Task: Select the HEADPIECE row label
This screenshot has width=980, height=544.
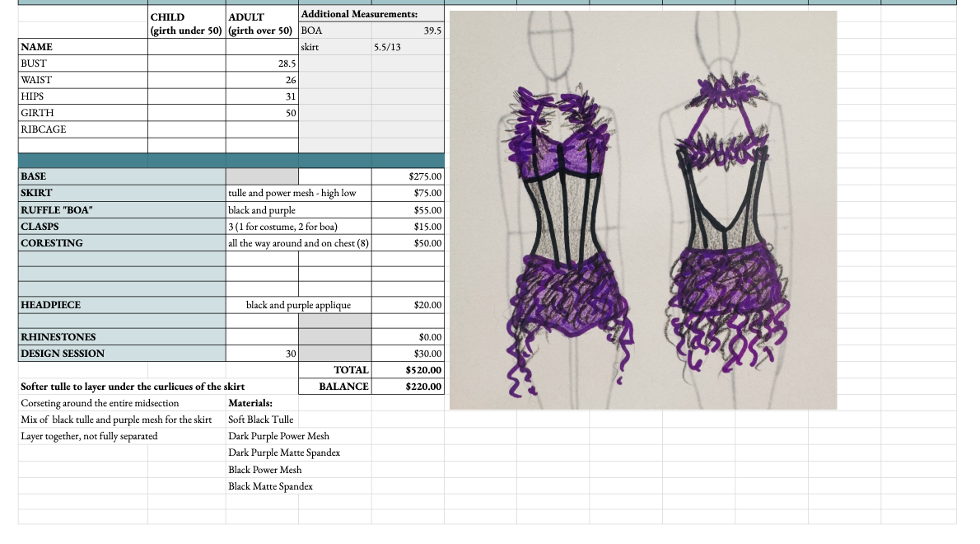Action: pos(122,304)
